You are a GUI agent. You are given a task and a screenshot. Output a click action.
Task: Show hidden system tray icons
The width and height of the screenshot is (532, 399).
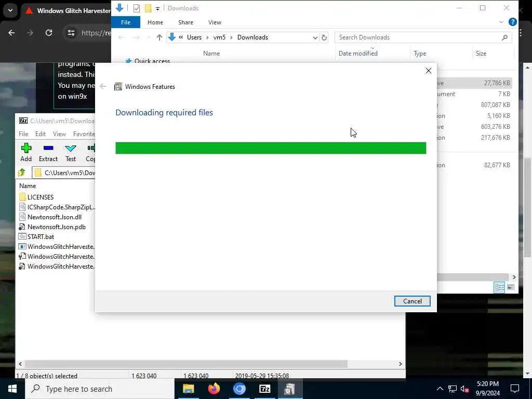[x=440, y=389]
